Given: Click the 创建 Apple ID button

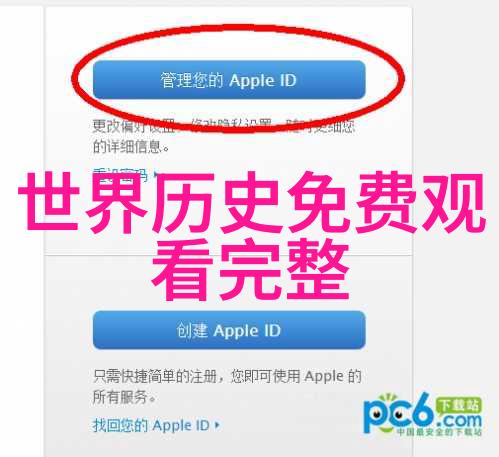Looking at the screenshot, I should point(229,330).
